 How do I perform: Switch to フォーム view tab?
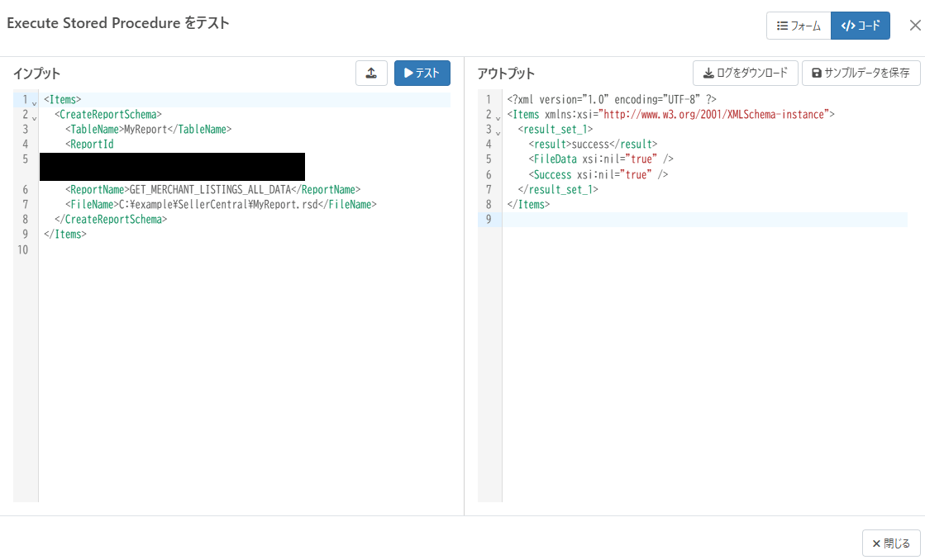point(799,26)
